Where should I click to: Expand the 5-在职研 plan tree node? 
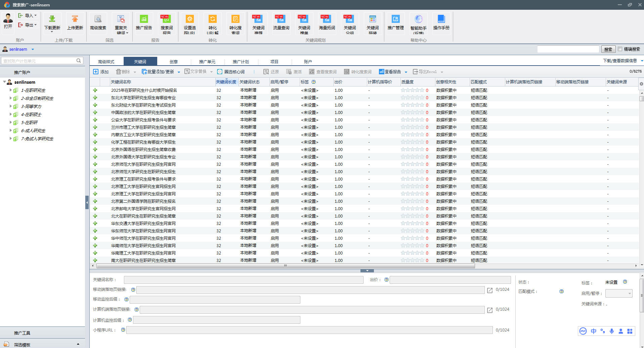pos(10,122)
